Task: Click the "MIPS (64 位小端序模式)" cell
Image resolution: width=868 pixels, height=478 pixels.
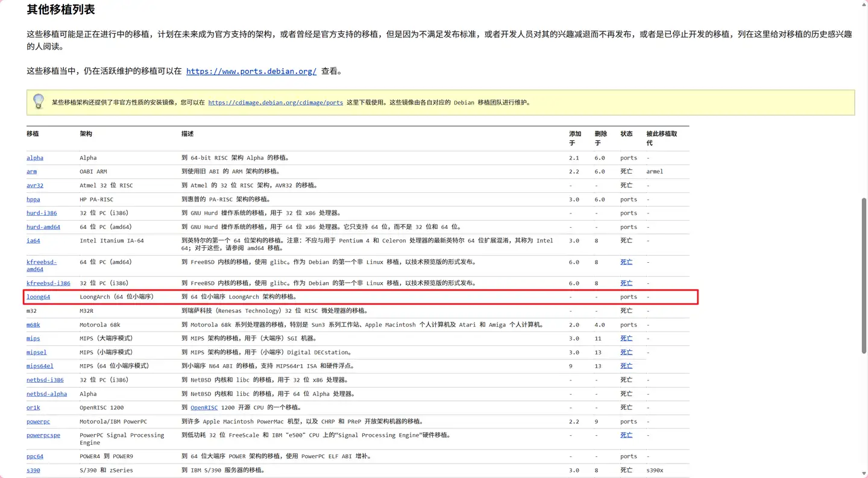Action: [x=114, y=366]
